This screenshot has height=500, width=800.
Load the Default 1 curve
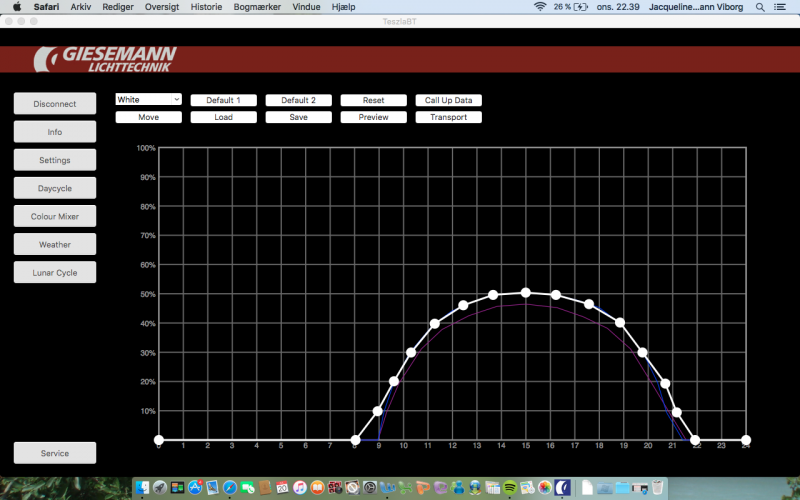pyautogui.click(x=223, y=100)
